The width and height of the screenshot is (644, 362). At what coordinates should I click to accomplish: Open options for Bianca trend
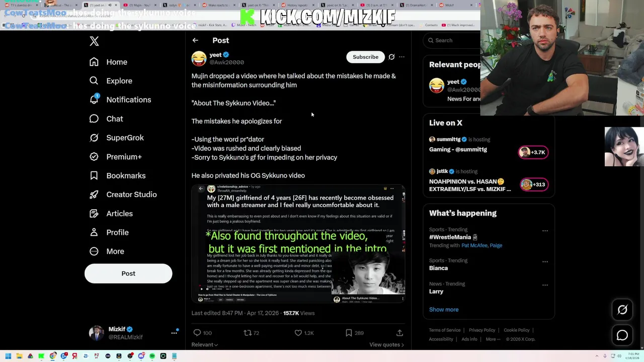coord(545,262)
